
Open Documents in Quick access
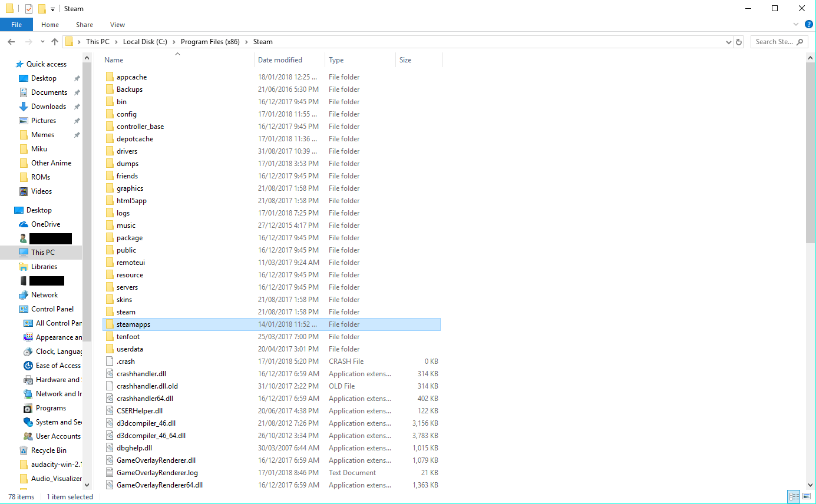tap(49, 92)
